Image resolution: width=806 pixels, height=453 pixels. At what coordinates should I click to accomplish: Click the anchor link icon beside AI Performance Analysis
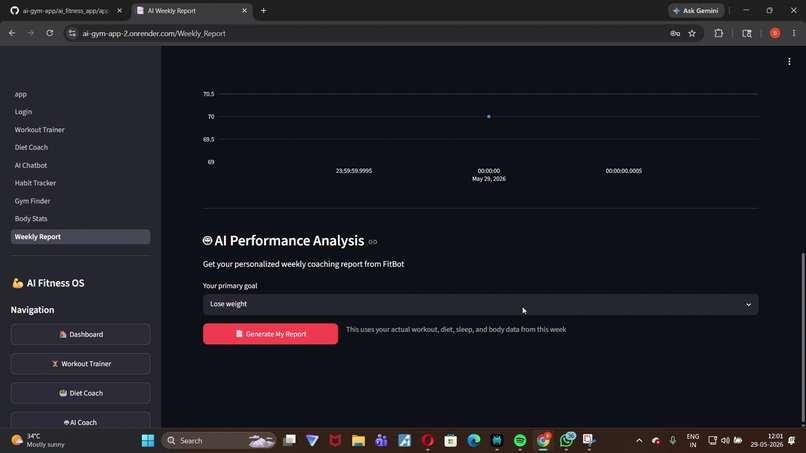[x=373, y=242]
